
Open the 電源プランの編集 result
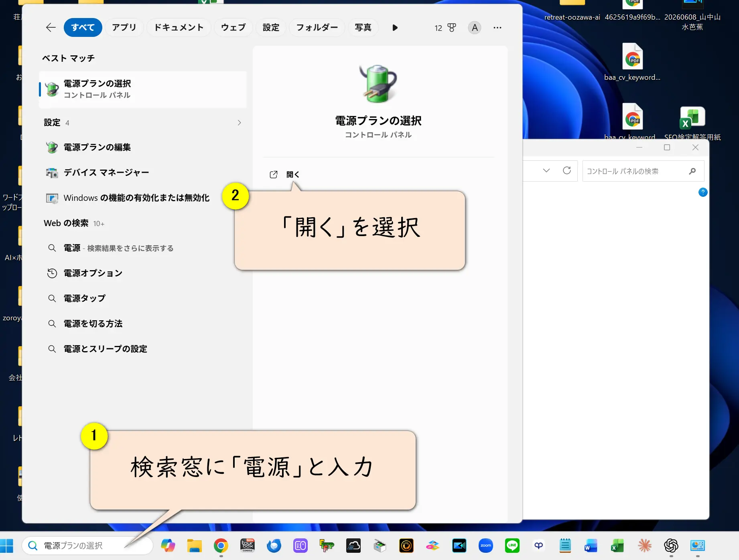[x=143, y=148]
